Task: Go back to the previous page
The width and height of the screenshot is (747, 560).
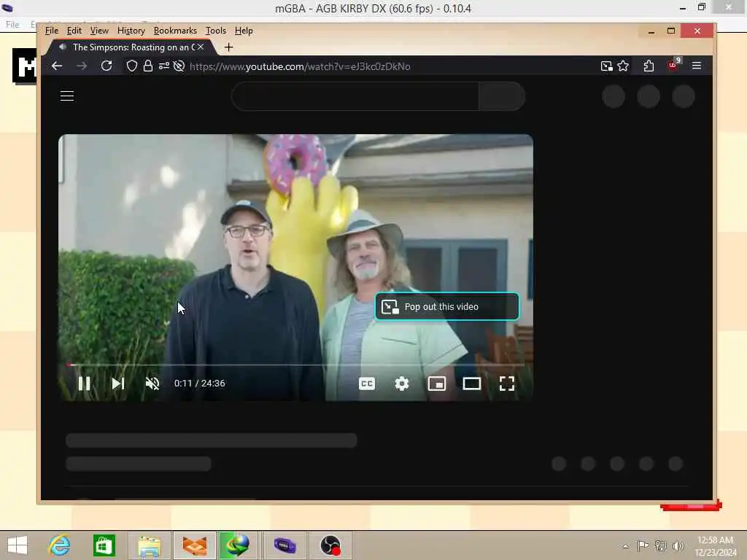Action: coord(57,66)
